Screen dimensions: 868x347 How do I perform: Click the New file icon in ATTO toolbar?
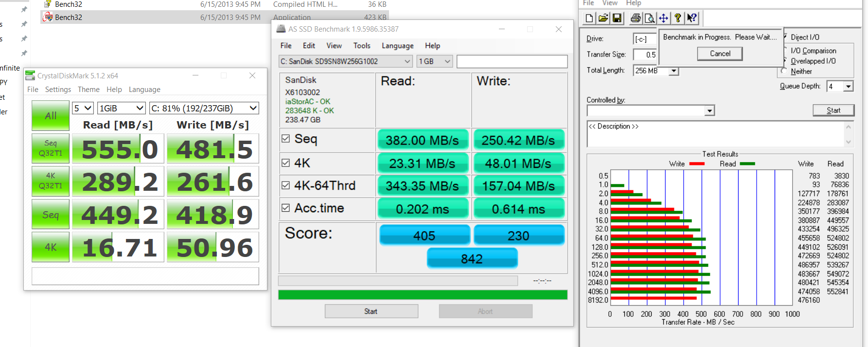coord(589,18)
